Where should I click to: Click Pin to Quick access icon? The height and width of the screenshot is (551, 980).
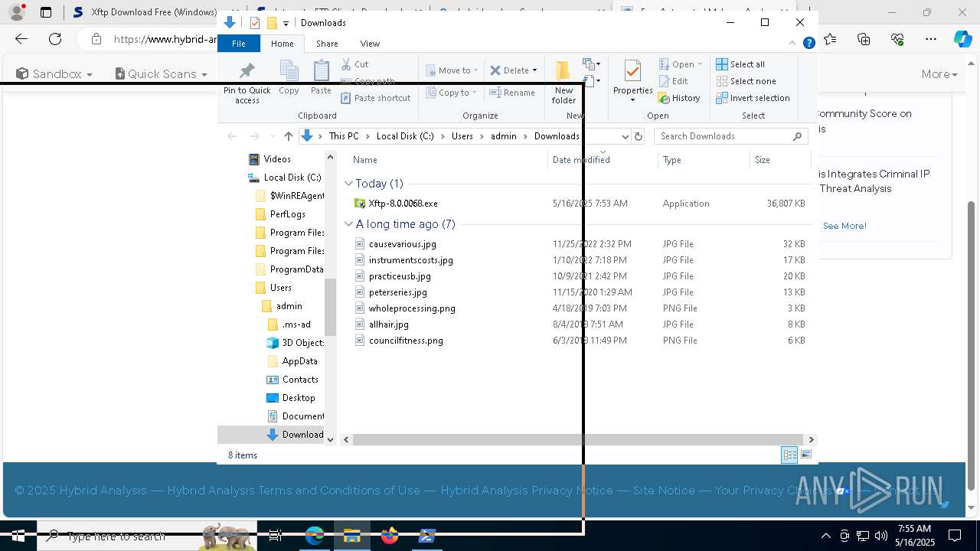pos(247,83)
